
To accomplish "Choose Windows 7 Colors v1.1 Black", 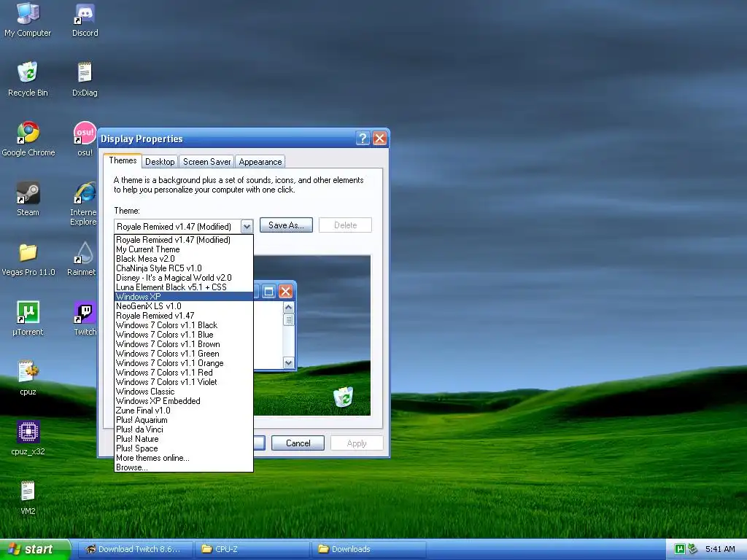I will coord(183,325).
